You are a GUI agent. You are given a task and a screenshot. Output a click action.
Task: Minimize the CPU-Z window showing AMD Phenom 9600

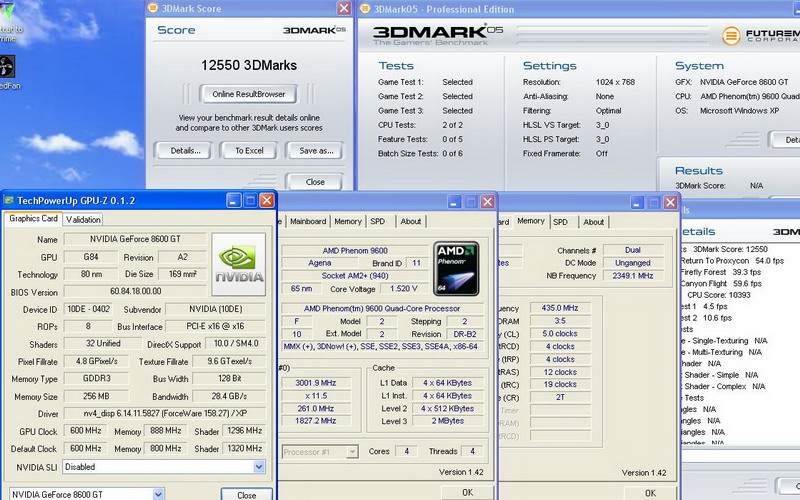point(455,202)
